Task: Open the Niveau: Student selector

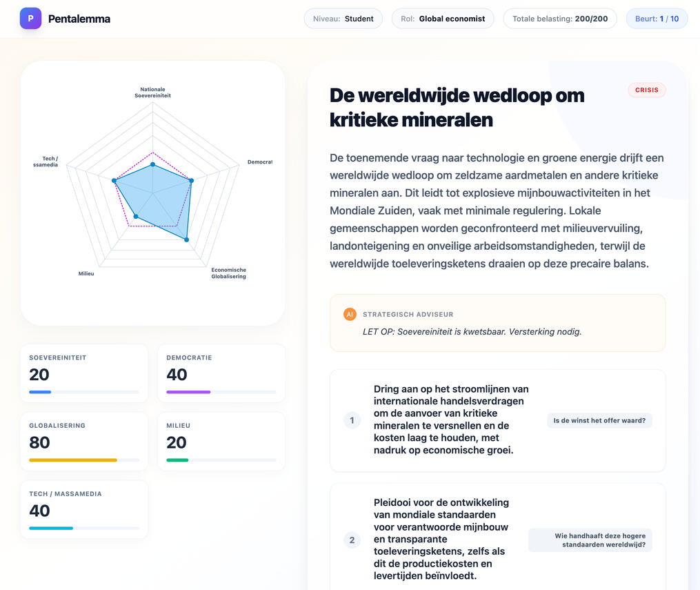Action: pyautogui.click(x=343, y=19)
